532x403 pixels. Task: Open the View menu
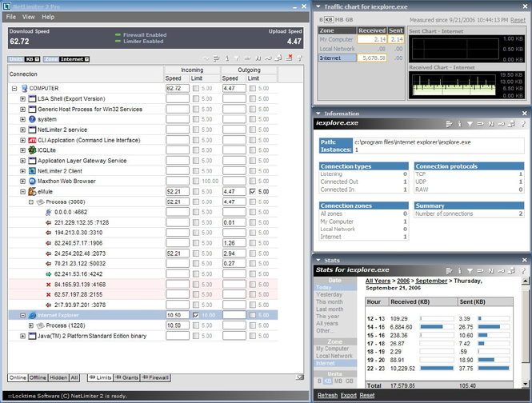pyautogui.click(x=29, y=17)
